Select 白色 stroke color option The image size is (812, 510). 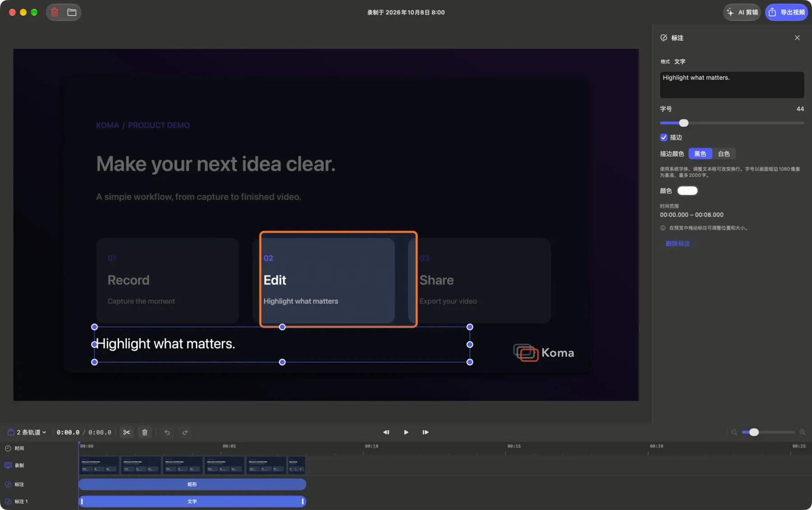(724, 154)
